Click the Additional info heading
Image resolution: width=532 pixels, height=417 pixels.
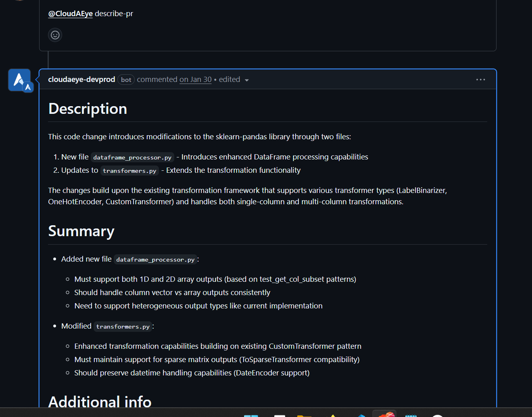coord(100,401)
